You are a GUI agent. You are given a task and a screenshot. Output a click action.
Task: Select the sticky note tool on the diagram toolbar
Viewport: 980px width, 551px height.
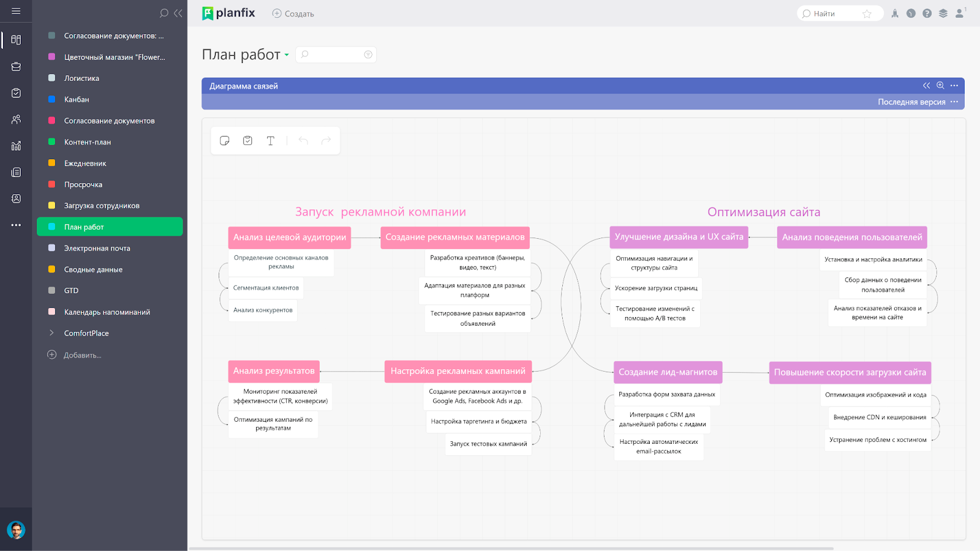click(x=224, y=140)
